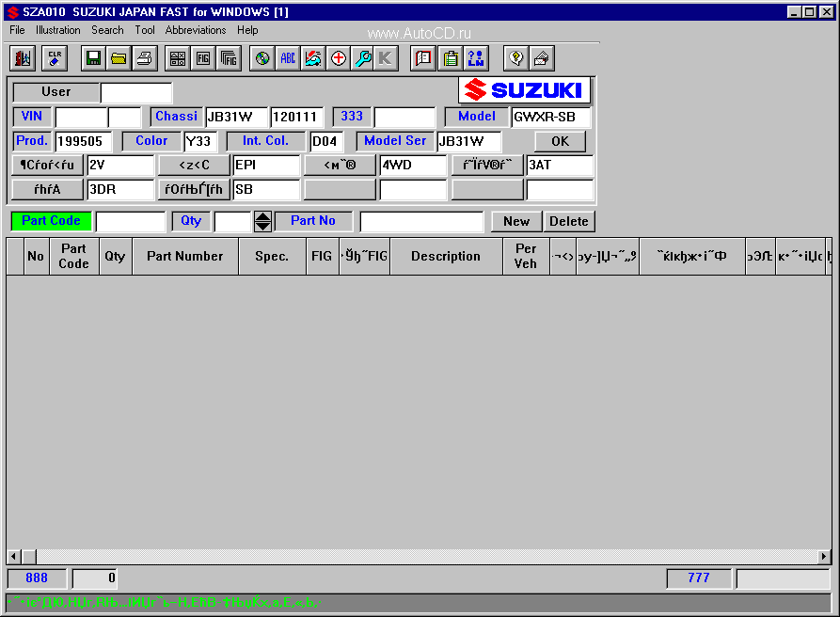Click the printer toolbar icon

(x=144, y=58)
